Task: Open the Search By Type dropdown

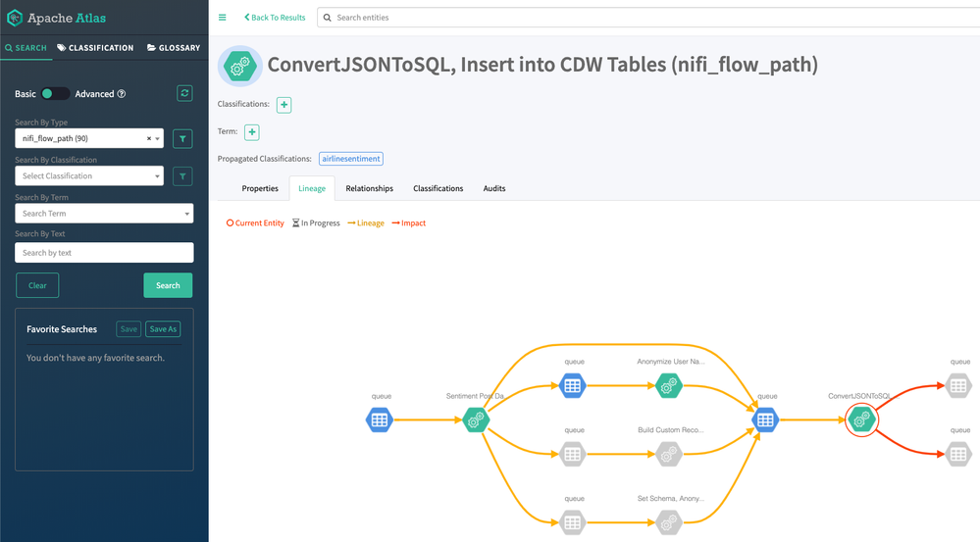Action: (x=89, y=138)
